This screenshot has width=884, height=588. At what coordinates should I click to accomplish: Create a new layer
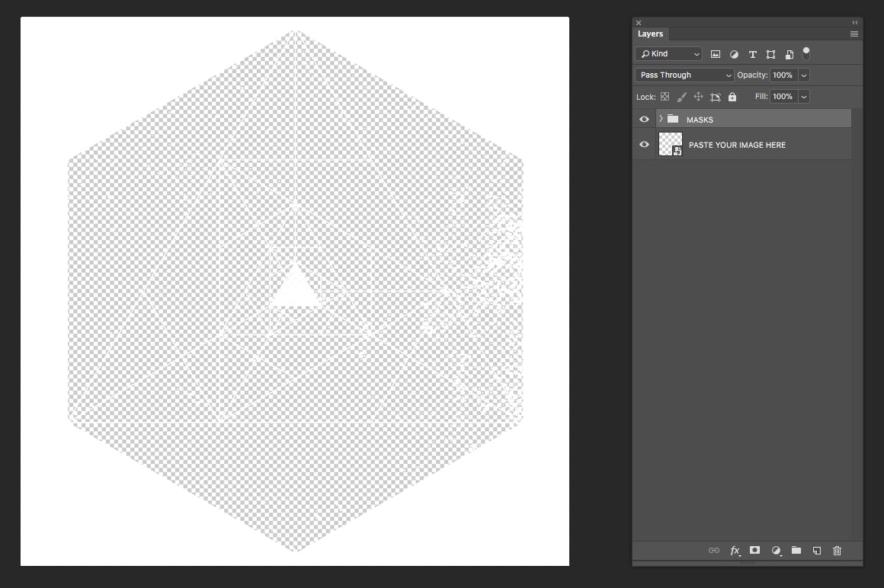pos(816,550)
